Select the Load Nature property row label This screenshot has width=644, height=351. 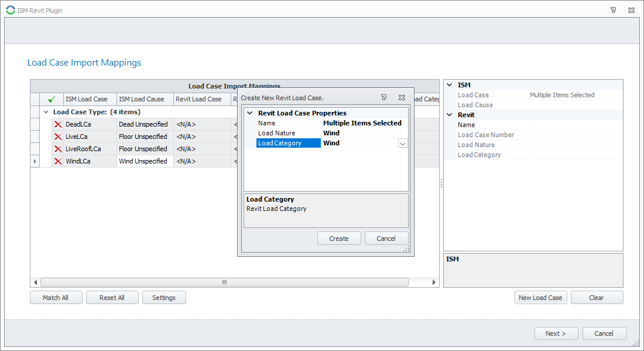pos(288,133)
